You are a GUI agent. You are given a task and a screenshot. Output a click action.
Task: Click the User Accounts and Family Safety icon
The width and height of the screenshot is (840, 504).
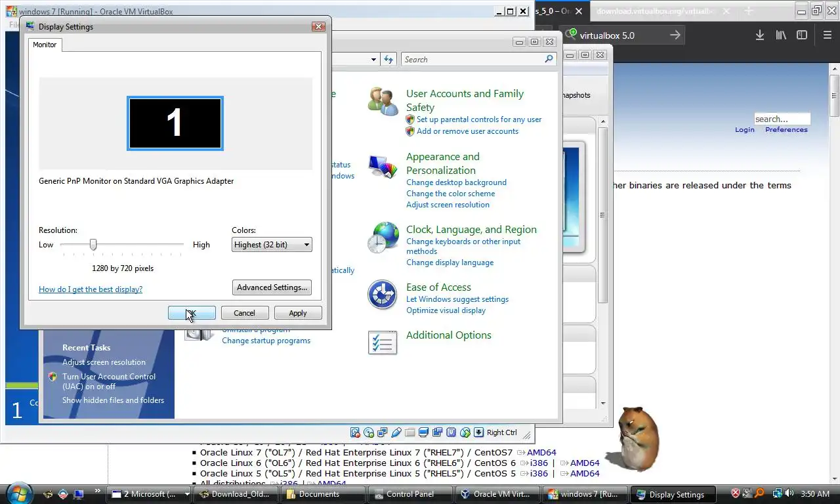[383, 102]
